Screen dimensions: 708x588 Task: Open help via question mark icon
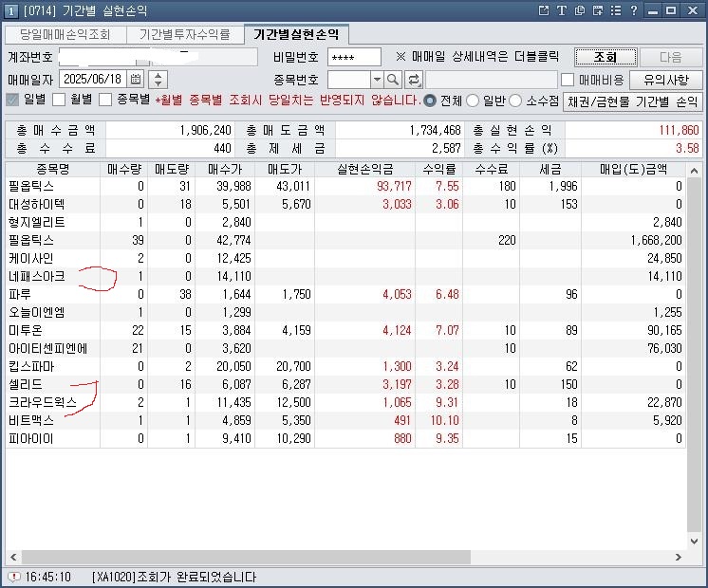(x=633, y=10)
